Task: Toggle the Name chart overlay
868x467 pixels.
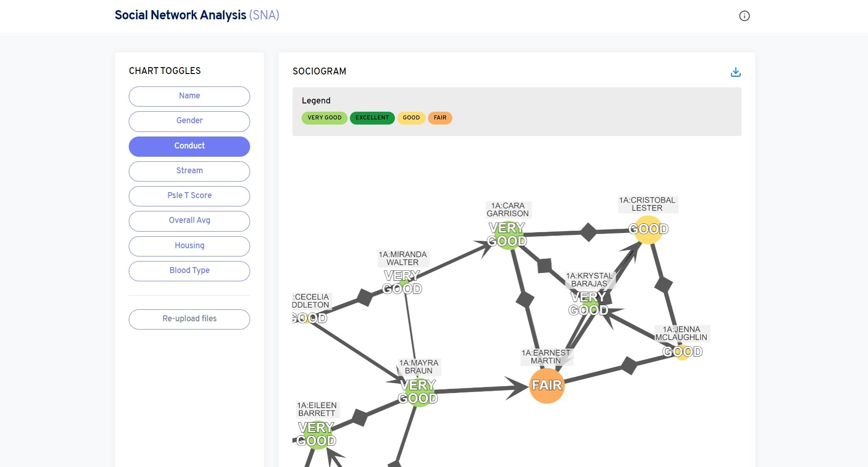Action: point(189,96)
